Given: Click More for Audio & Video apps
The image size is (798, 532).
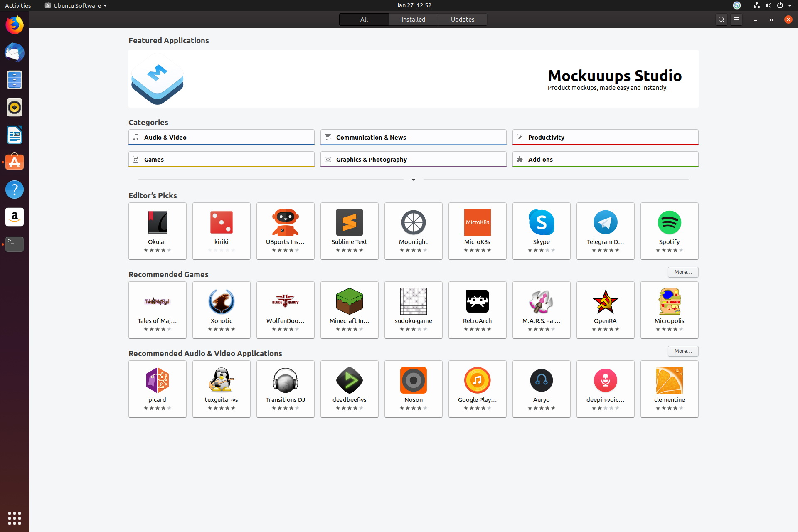Looking at the screenshot, I should (x=682, y=351).
